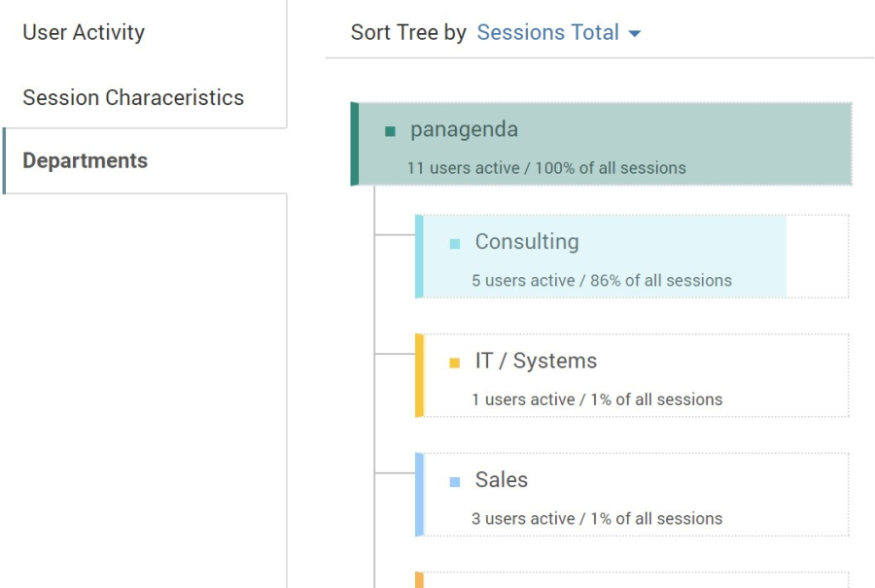875x588 pixels.
Task: Click the teal color bar left of panagenda
Action: [355, 144]
